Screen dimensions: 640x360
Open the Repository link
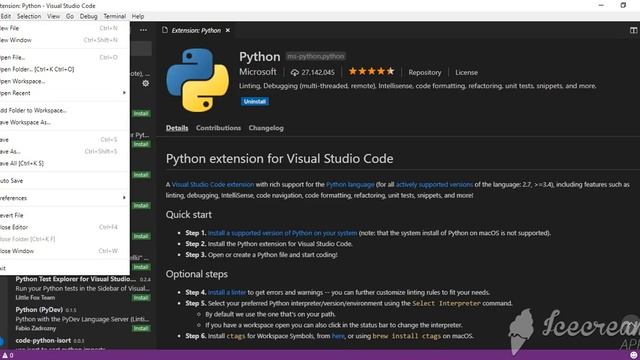pos(425,72)
